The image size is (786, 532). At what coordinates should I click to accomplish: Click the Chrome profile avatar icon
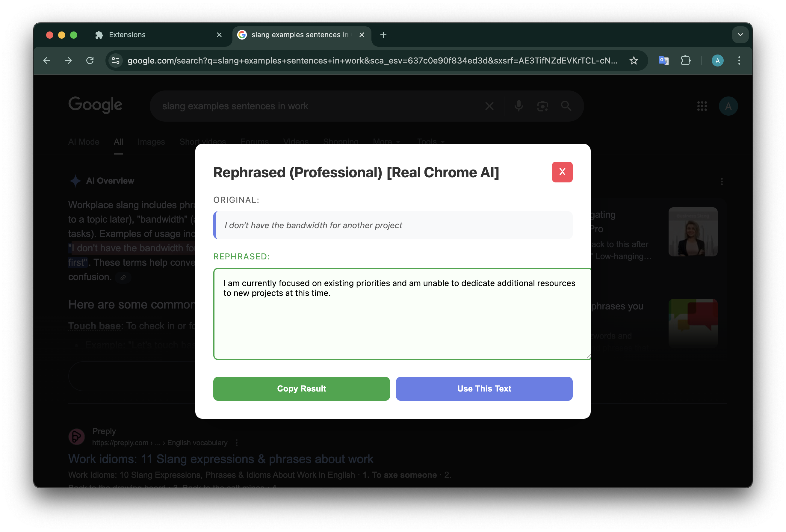tap(717, 61)
